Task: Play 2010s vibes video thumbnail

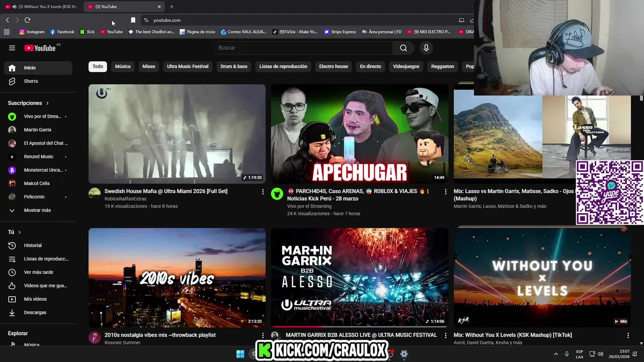Action: 177,278
